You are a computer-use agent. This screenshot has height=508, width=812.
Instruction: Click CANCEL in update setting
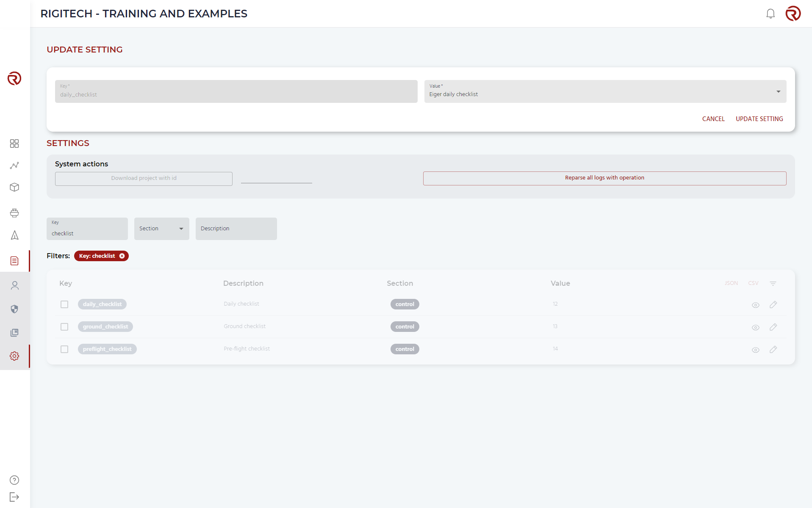[713, 119]
